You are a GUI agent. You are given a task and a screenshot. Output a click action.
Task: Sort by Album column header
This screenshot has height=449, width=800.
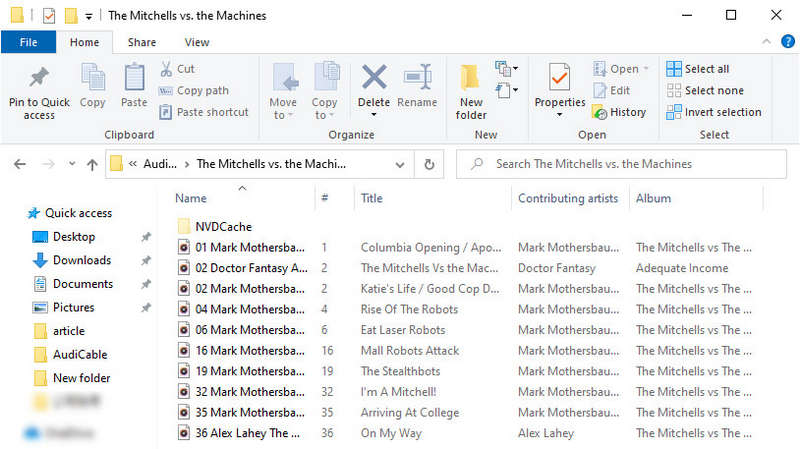coord(653,198)
